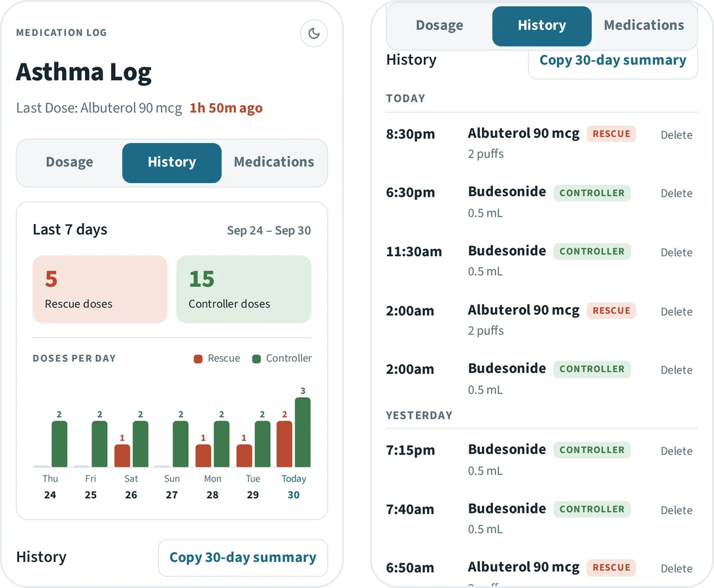Click the 'Asthma Log' title
Screen dimensions: 714x588
84,73
